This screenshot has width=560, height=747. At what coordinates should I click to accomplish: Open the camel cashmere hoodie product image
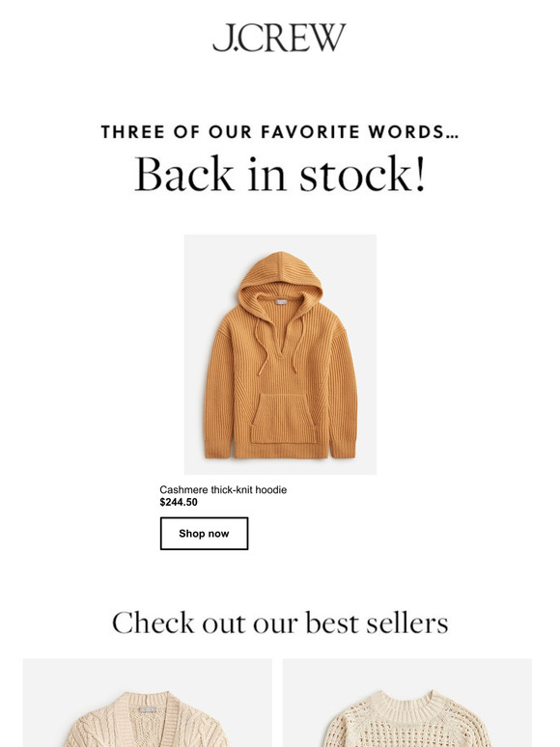point(280,354)
